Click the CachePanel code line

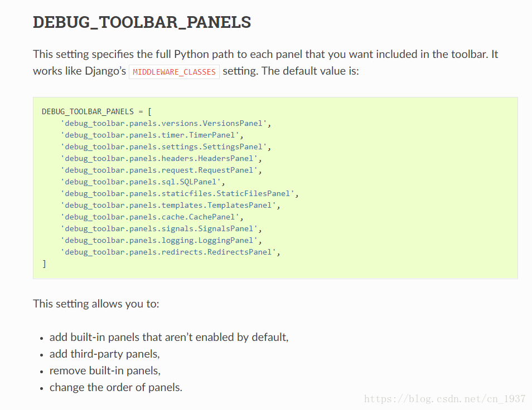152,217
